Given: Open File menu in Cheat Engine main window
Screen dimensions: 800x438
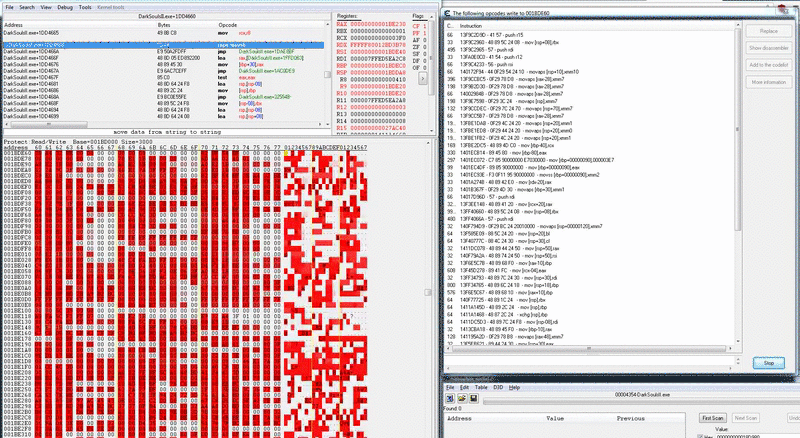Looking at the screenshot, I should point(450,387).
